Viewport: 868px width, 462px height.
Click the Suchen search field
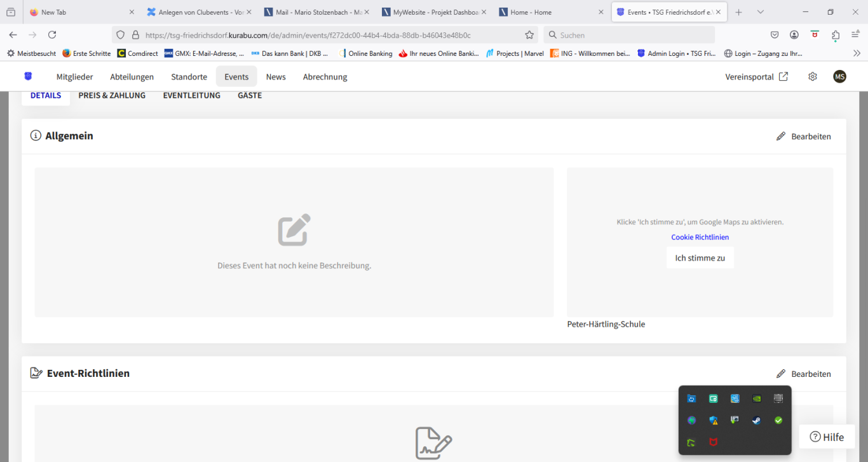pos(629,35)
